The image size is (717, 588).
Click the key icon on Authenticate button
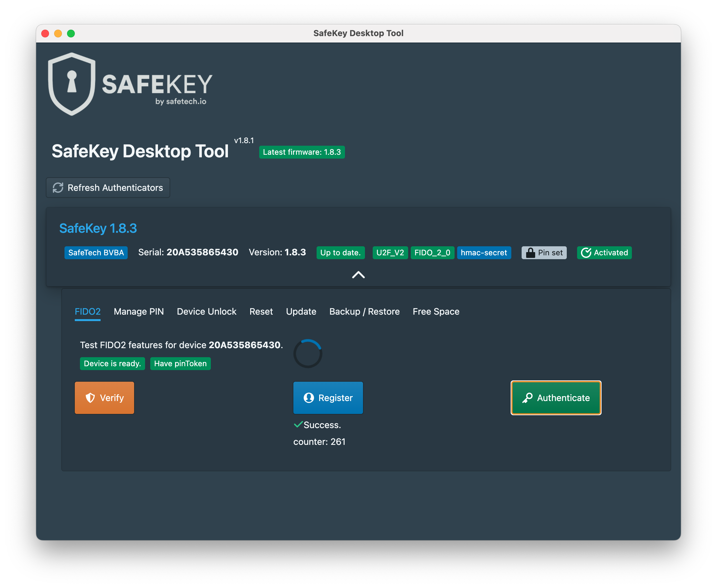(x=527, y=398)
